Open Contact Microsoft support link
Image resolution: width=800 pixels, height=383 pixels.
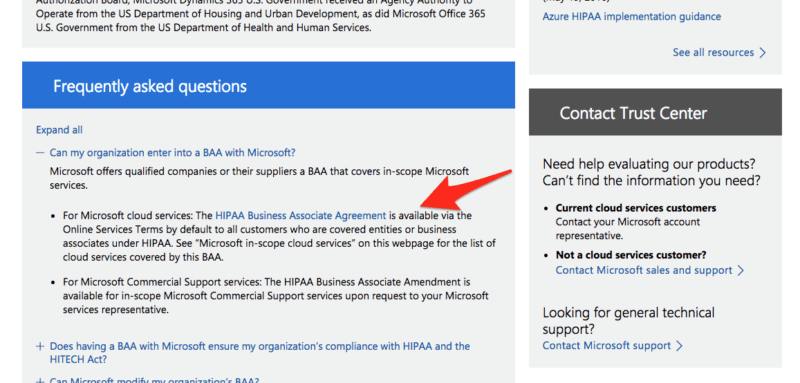(x=607, y=346)
